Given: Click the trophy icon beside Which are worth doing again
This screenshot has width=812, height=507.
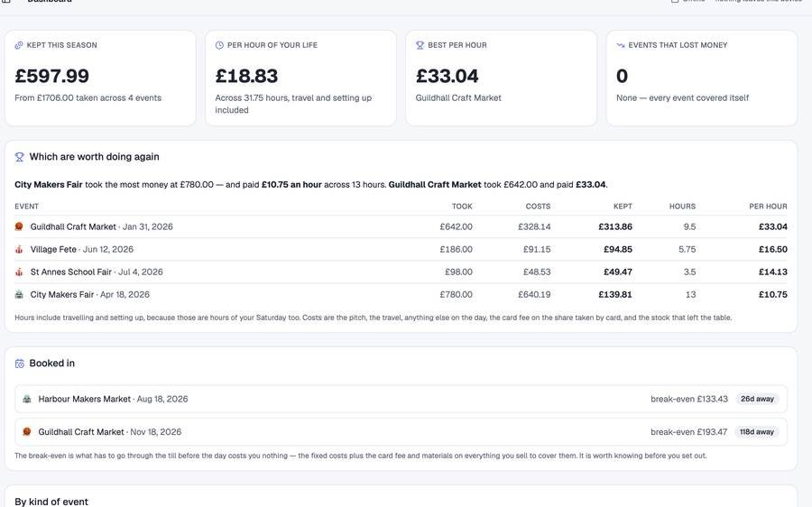Looking at the screenshot, I should 19,157.
